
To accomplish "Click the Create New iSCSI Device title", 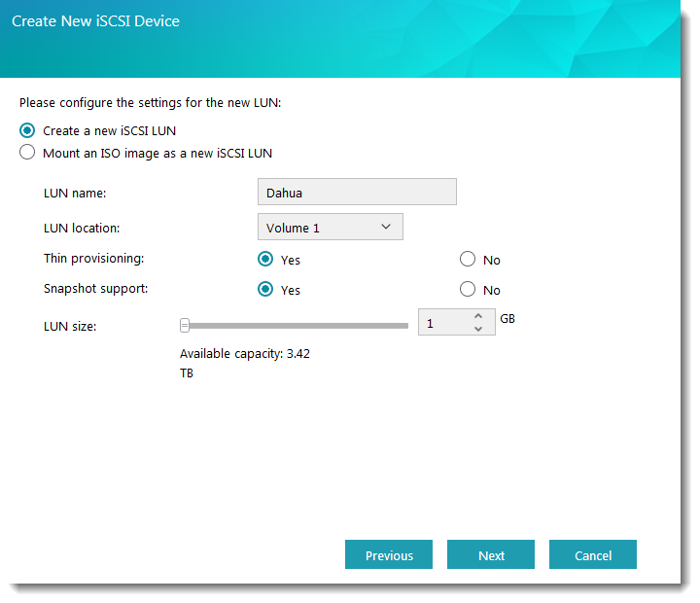I will [95, 20].
